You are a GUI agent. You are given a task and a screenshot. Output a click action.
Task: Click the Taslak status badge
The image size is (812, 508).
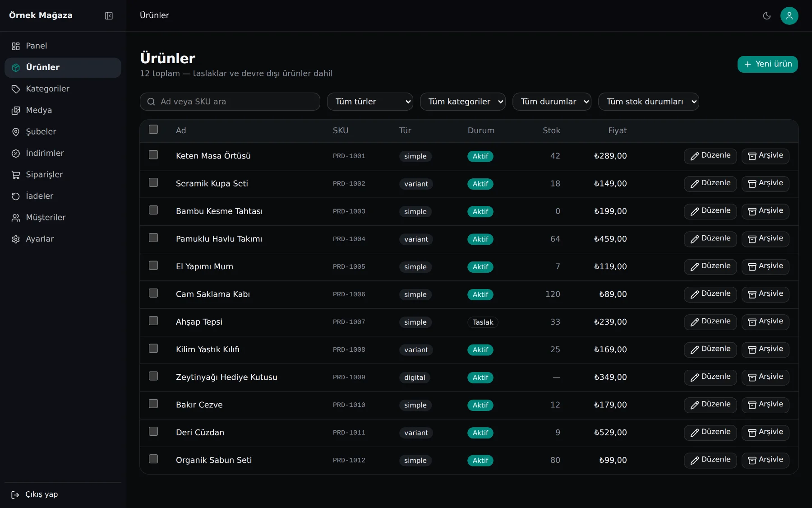pos(483,322)
